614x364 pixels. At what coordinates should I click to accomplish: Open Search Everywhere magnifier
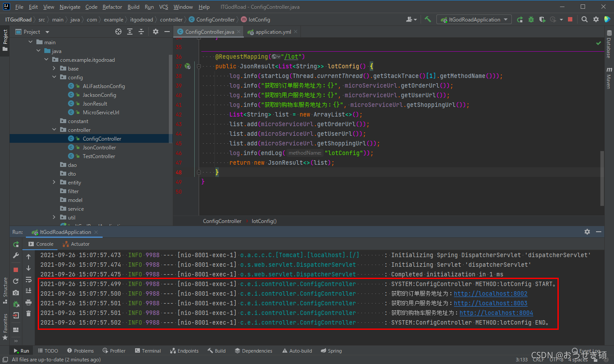585,19
